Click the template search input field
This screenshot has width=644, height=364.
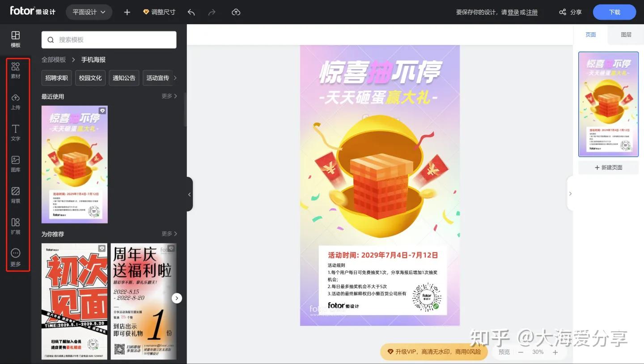109,39
